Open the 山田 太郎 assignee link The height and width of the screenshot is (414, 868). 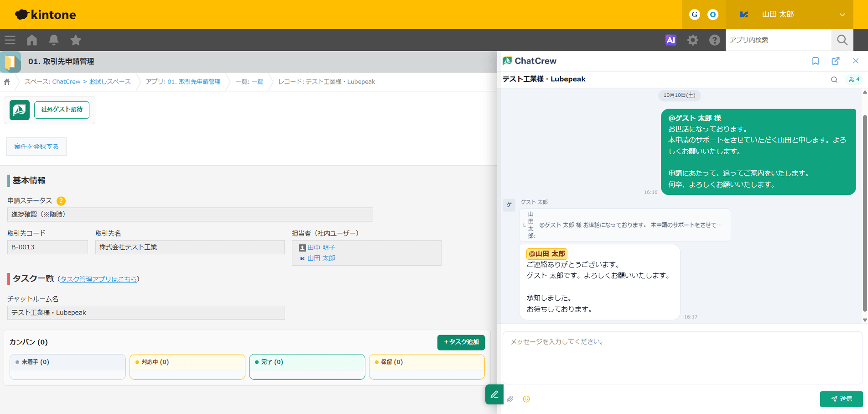[321, 258]
